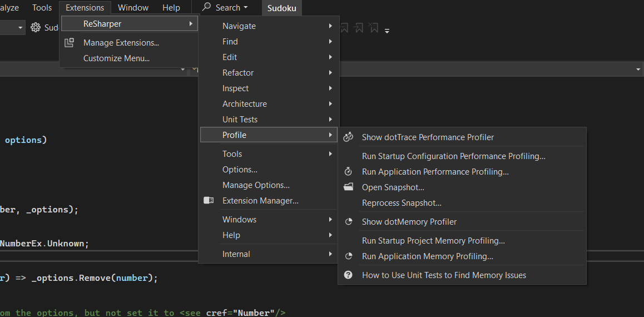Viewport: 644px width, 317px height.
Task: Expand the Architecture submenu arrow
Action: click(x=330, y=104)
